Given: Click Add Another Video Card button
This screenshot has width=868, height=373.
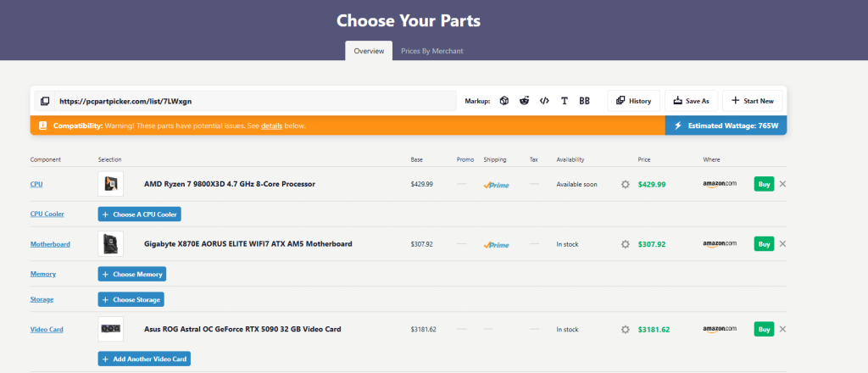Looking at the screenshot, I should [144, 359].
